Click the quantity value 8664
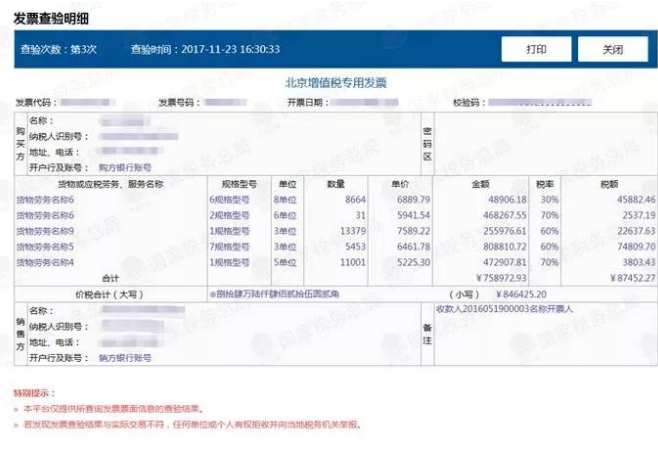 click(355, 200)
